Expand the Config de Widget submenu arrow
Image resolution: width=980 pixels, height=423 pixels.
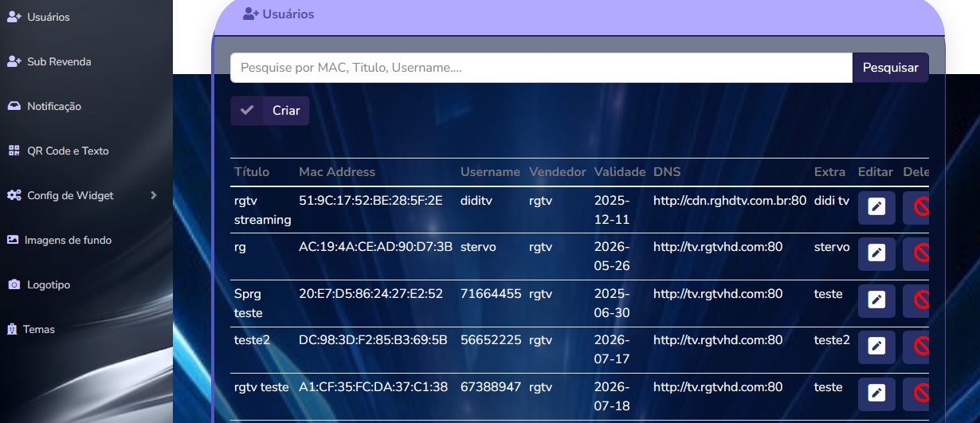pos(154,195)
